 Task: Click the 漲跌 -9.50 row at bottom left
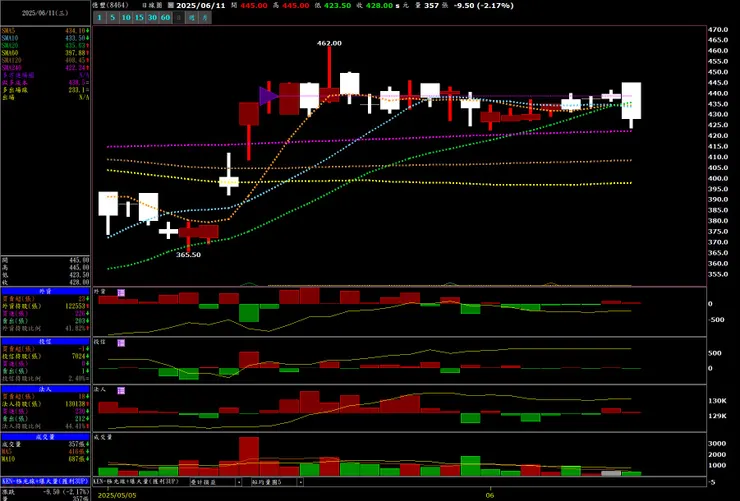click(45, 492)
